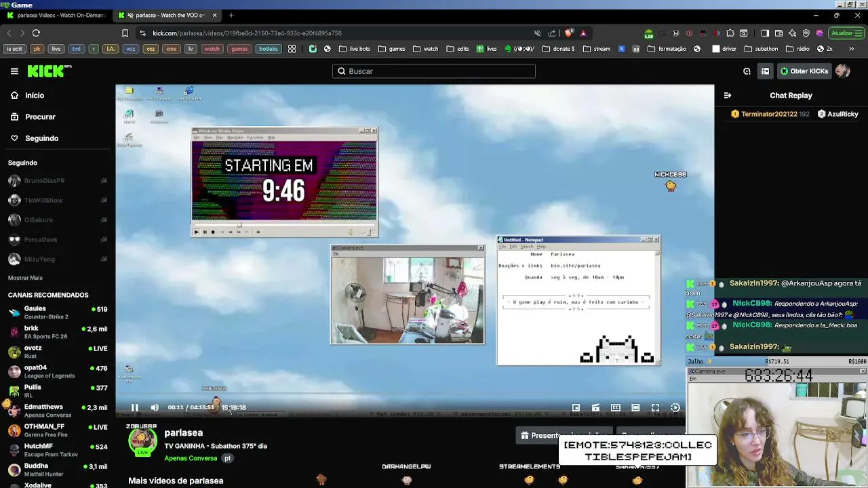Bookmark this page in address bar

[125, 33]
